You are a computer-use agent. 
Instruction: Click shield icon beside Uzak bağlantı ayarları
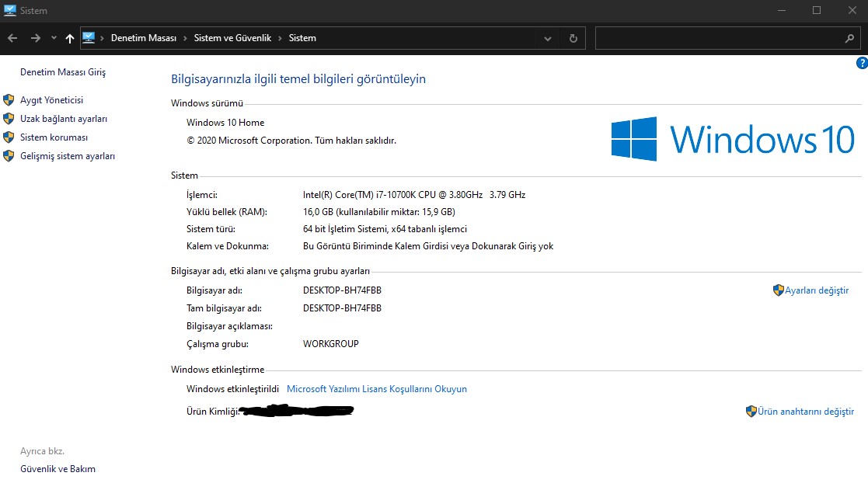click(x=9, y=119)
